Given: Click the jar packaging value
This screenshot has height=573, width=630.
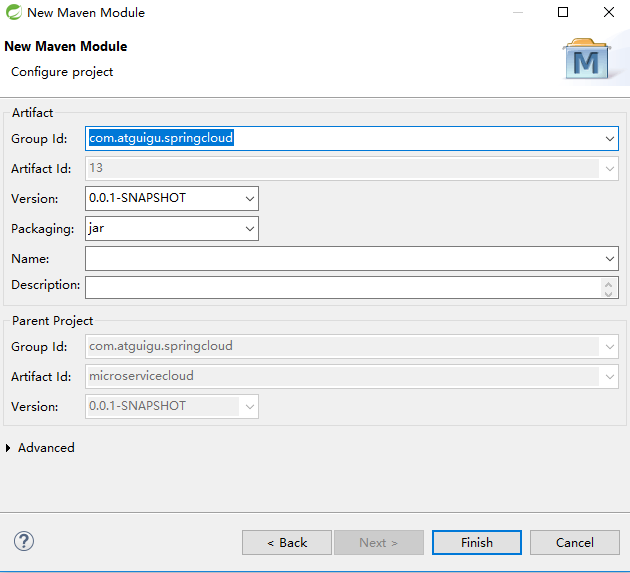Looking at the screenshot, I should 96,228.
